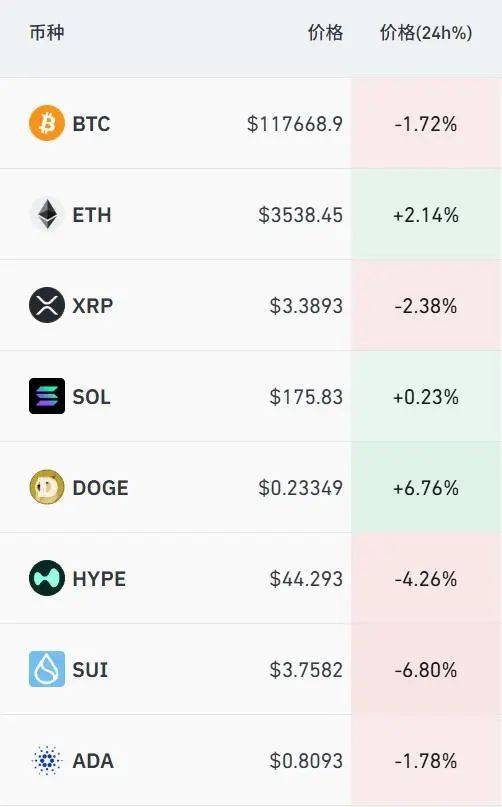Select the HYPE token icon
The image size is (502, 807).
[47, 578]
